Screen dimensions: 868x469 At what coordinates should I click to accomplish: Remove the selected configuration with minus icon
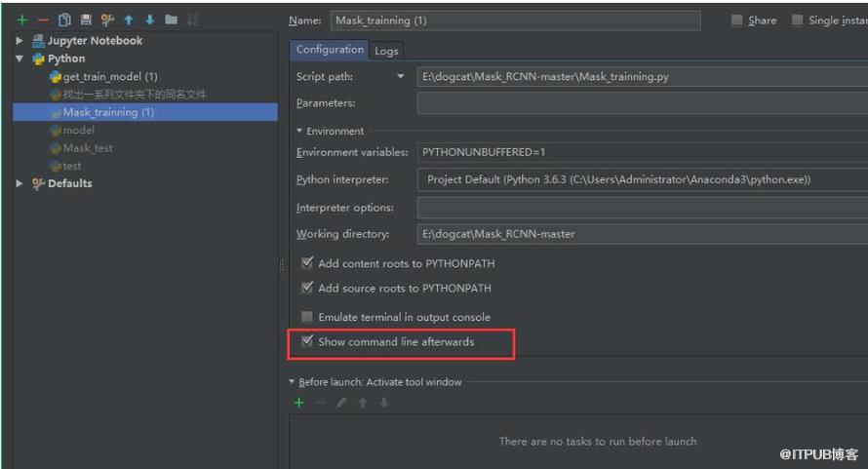coord(43,20)
